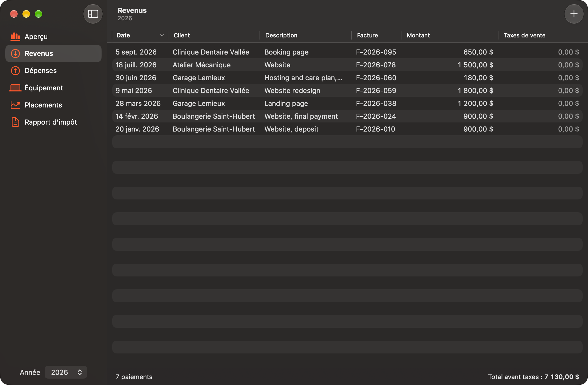Viewport: 588px width, 385px height.
Task: Click invoice number F-2026-059
Action: pyautogui.click(x=376, y=91)
